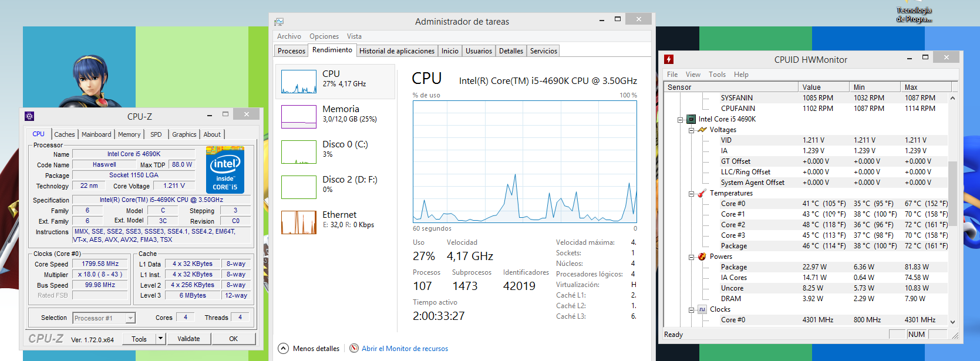Click the OK button in CPU-Z
This screenshot has width=980, height=361.
coord(234,339)
